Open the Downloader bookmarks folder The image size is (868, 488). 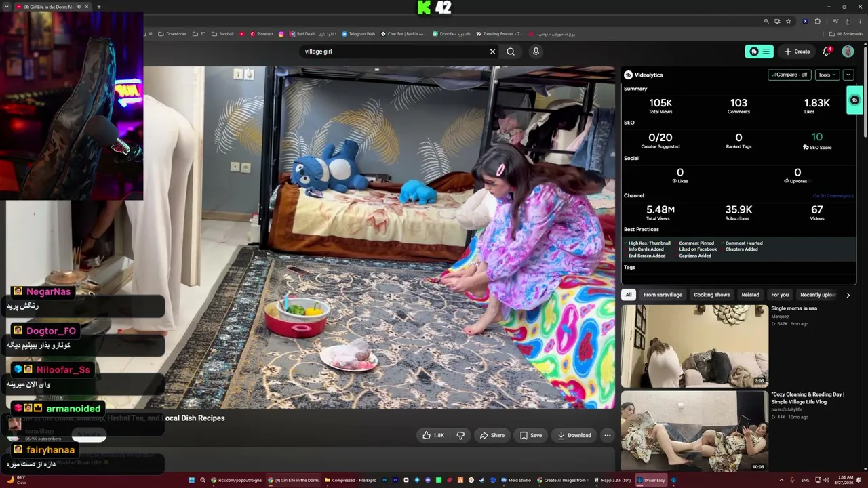click(x=172, y=34)
